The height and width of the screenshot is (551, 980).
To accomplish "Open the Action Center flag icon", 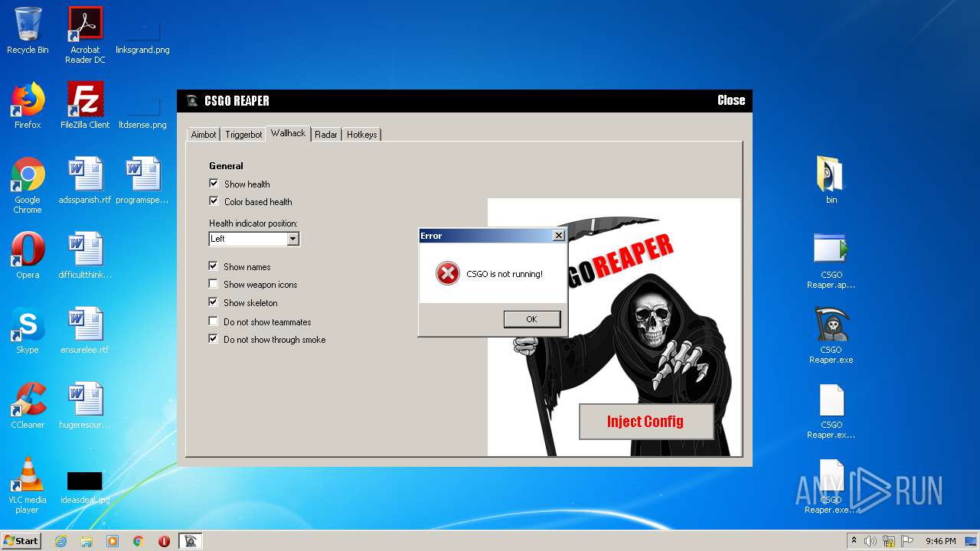I will [x=906, y=541].
